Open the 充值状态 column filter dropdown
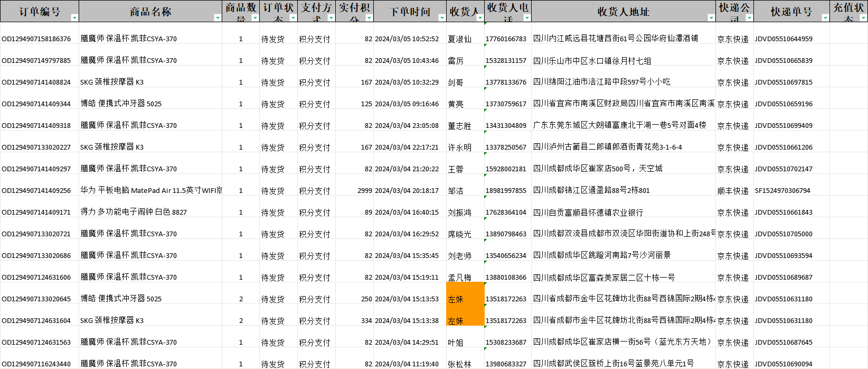The image size is (868, 369). point(863,18)
